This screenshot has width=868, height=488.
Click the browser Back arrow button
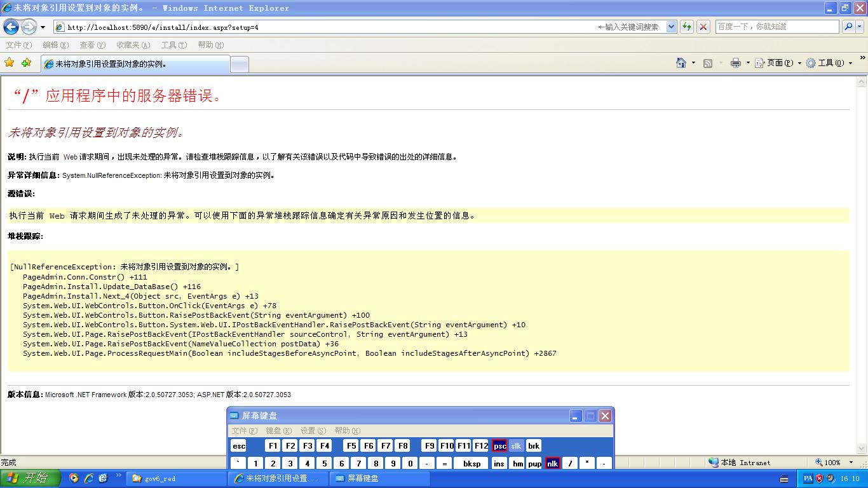(x=11, y=27)
